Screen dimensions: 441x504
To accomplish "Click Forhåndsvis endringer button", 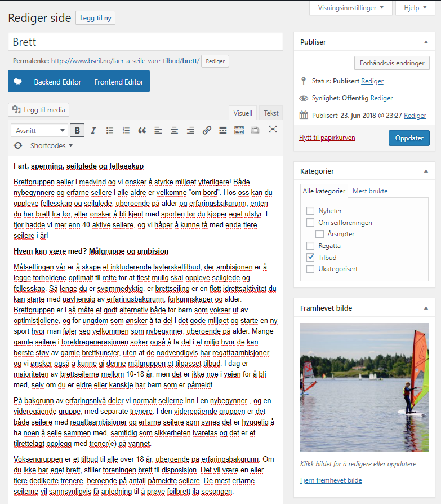I will [392, 63].
